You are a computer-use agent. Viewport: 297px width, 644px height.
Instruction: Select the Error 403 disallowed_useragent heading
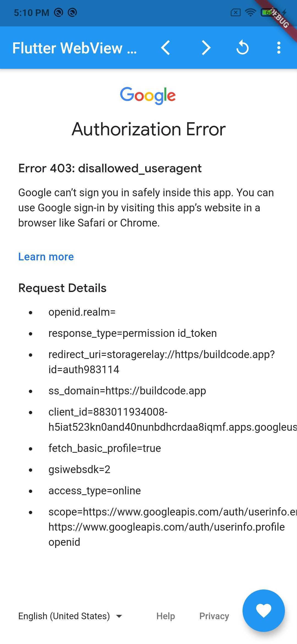[x=110, y=168]
